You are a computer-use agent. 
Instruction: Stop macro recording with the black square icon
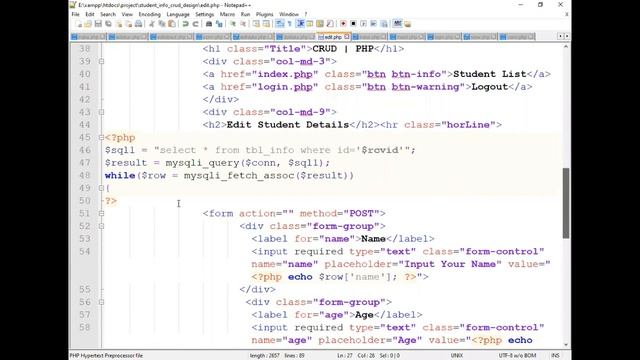353,24
